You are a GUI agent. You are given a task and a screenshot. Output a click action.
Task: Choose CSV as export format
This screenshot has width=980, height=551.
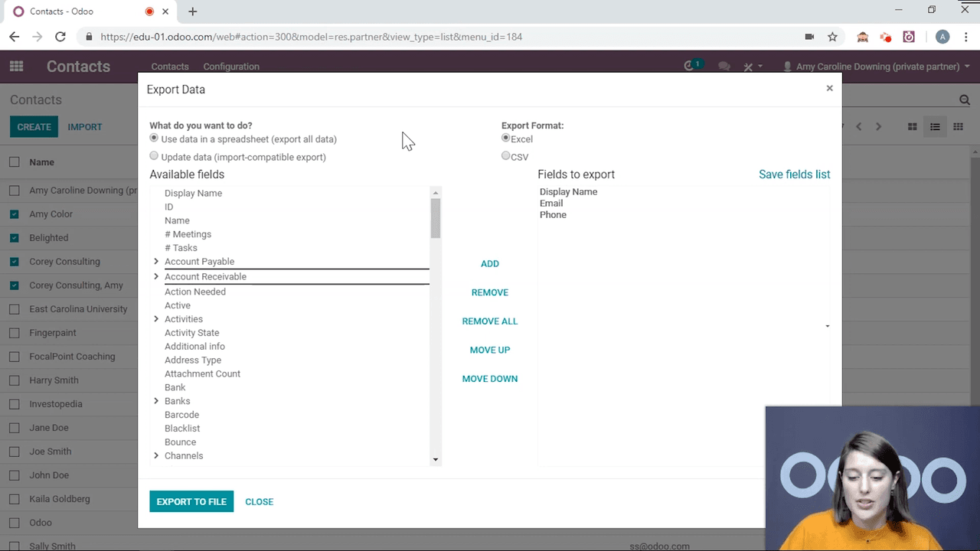(505, 156)
